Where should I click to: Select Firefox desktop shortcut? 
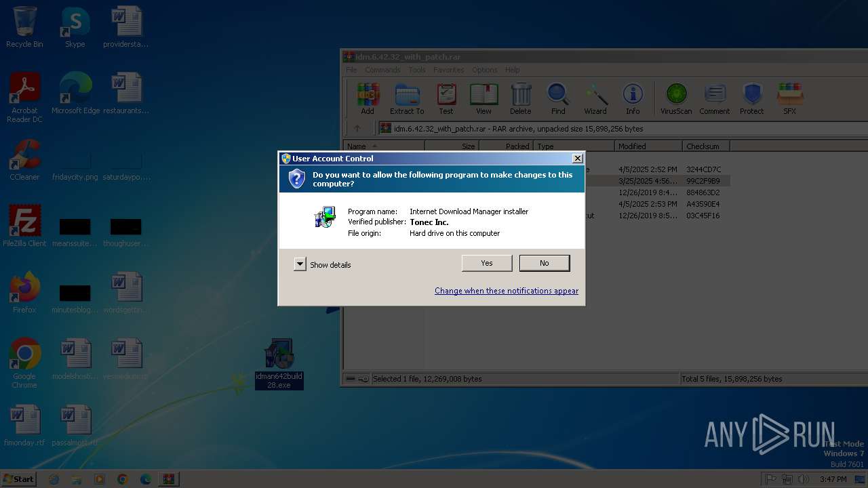24,293
